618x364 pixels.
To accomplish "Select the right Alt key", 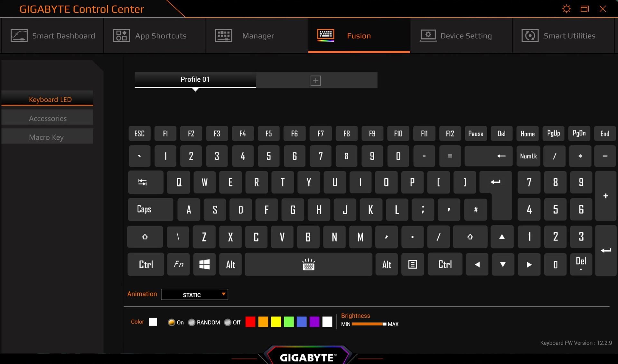I will [x=387, y=265].
